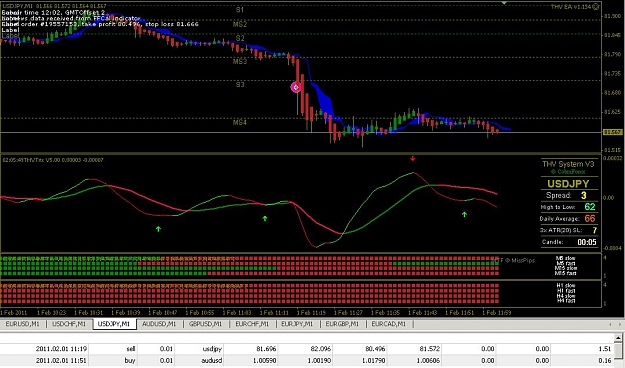This screenshot has height=368, width=625.
Task: Select the audusd buy trade row time
Action: pos(61,360)
